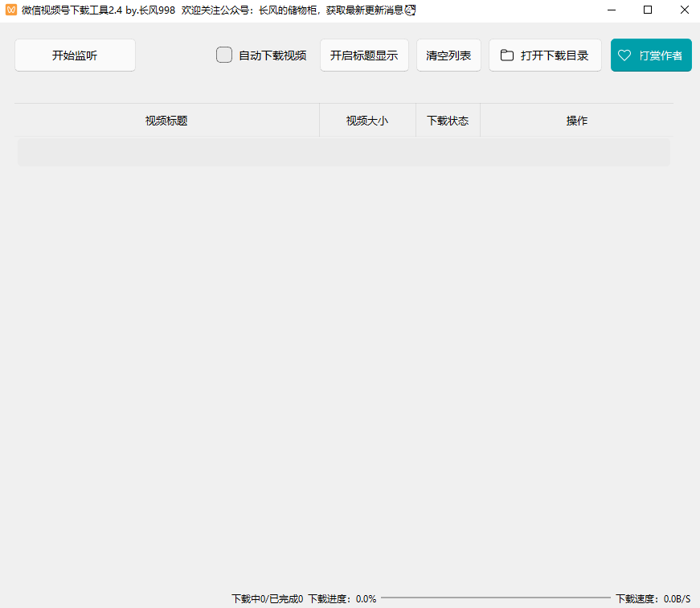This screenshot has width=700, height=608.
Task: Click the 下载进度：0.0% status text
Action: point(342,598)
